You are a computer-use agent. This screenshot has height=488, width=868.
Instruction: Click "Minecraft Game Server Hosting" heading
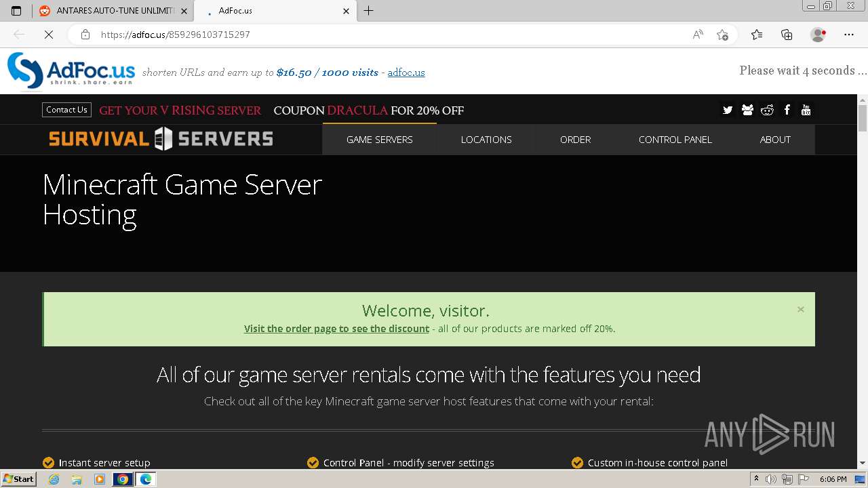pyautogui.click(x=182, y=199)
